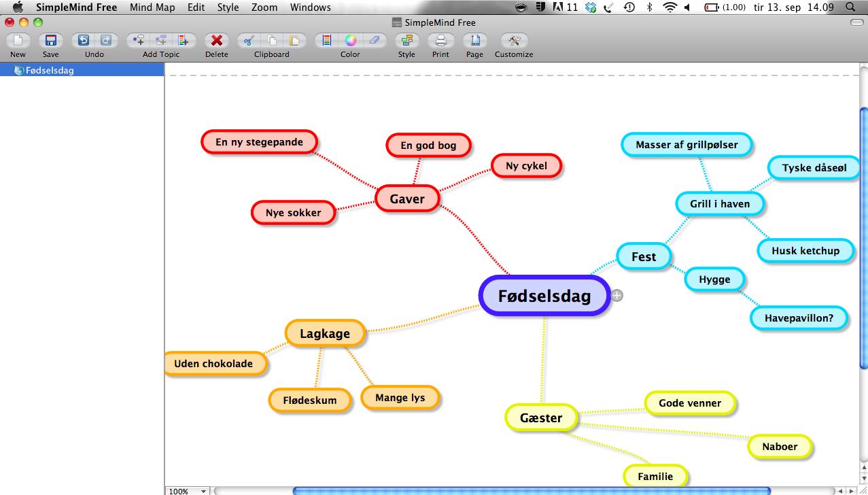Create a new mind map with New
This screenshot has height=495, width=868.
18,40
